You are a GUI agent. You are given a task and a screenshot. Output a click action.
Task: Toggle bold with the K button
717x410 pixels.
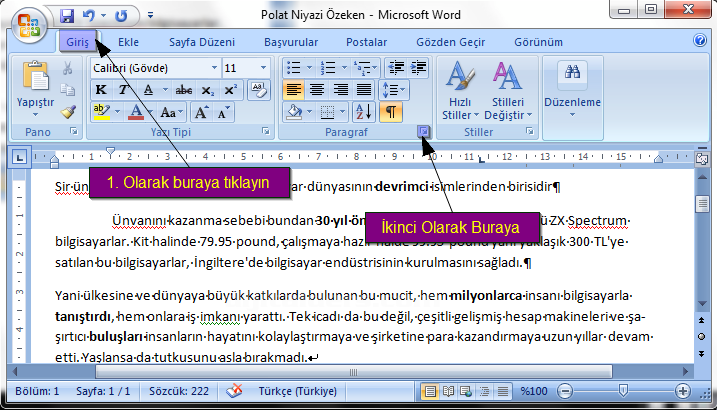(x=101, y=90)
